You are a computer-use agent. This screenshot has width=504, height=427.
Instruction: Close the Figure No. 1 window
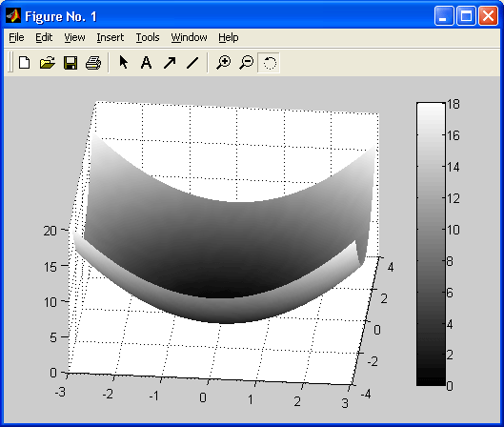[x=488, y=16]
